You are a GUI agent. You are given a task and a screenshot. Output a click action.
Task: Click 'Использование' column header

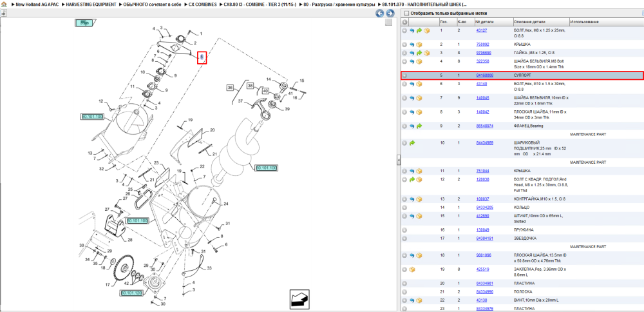[x=606, y=22]
